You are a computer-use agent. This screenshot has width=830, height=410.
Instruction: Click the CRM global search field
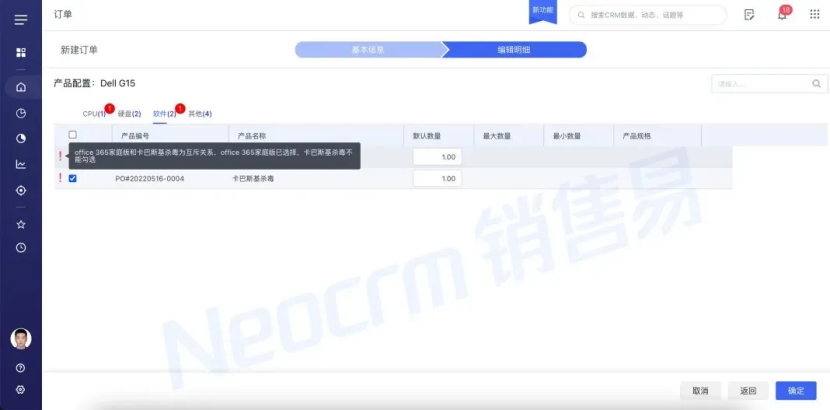point(655,15)
